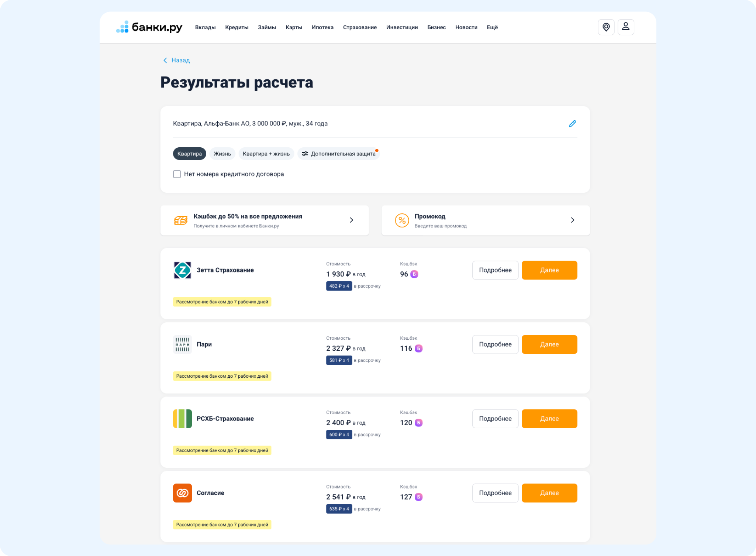Click Далее for Зетта Страхование offer
The image size is (756, 556).
[549, 270]
